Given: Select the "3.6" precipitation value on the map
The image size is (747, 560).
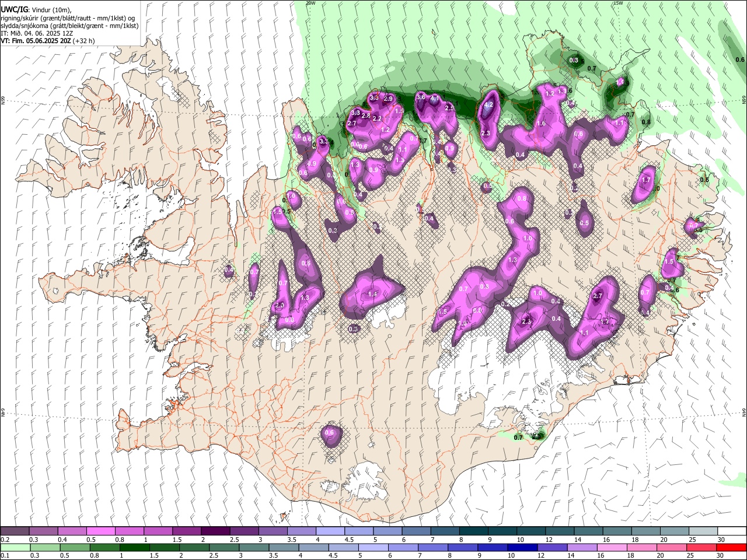Looking at the screenshot, I should click(420, 97).
